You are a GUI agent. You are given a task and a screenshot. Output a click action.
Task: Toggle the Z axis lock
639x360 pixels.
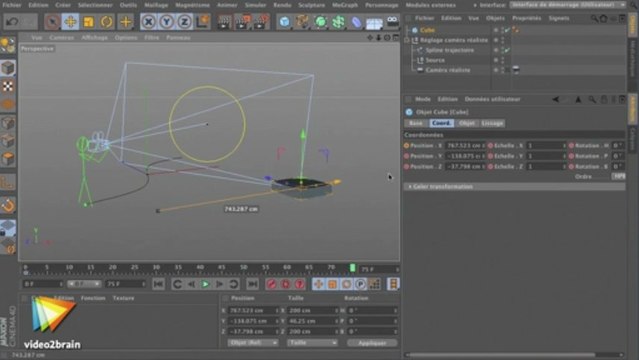point(184,22)
